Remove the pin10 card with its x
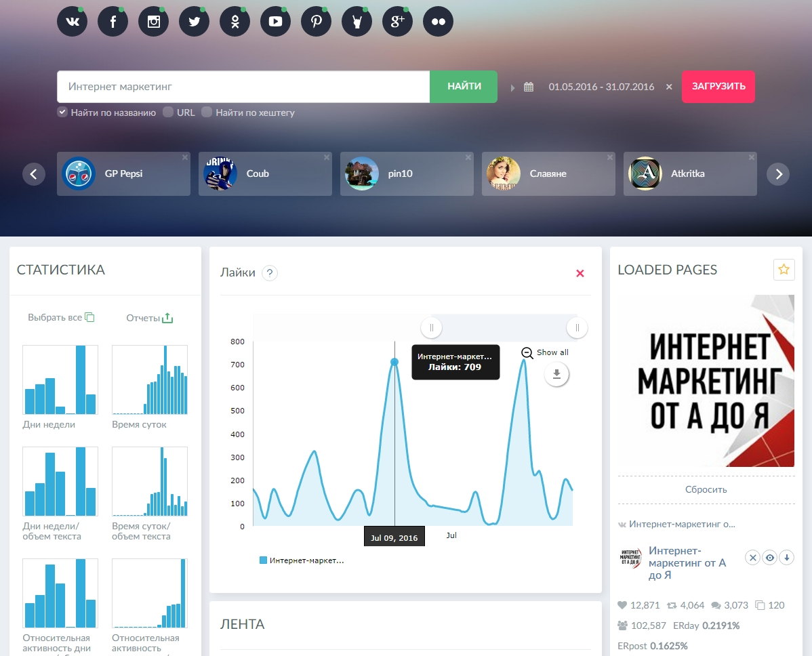Viewport: 812px width, 656px height. point(468,157)
